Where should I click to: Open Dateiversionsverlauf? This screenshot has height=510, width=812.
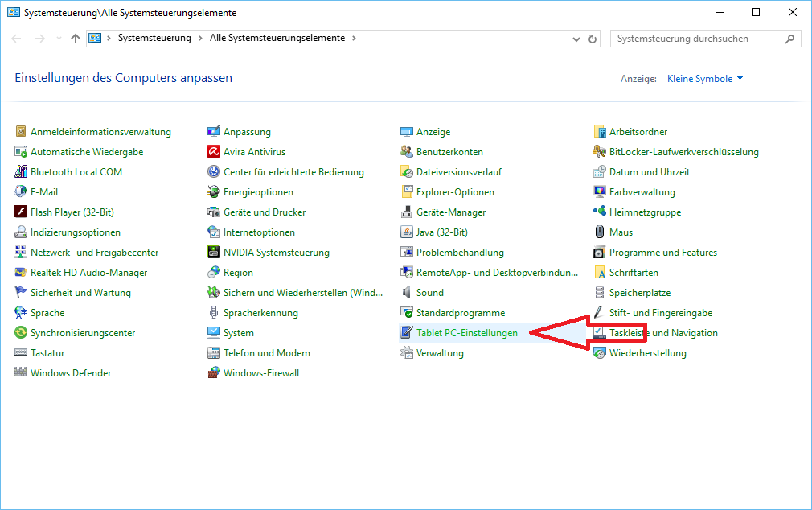point(459,172)
